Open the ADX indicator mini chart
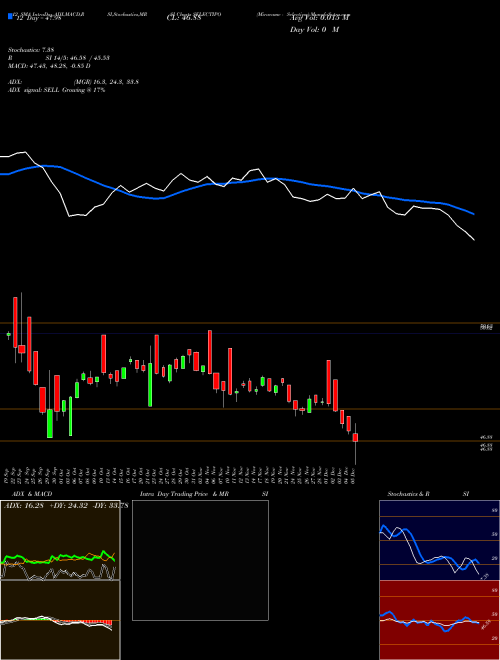Viewport: 500px width, 660px height. [x=60, y=540]
